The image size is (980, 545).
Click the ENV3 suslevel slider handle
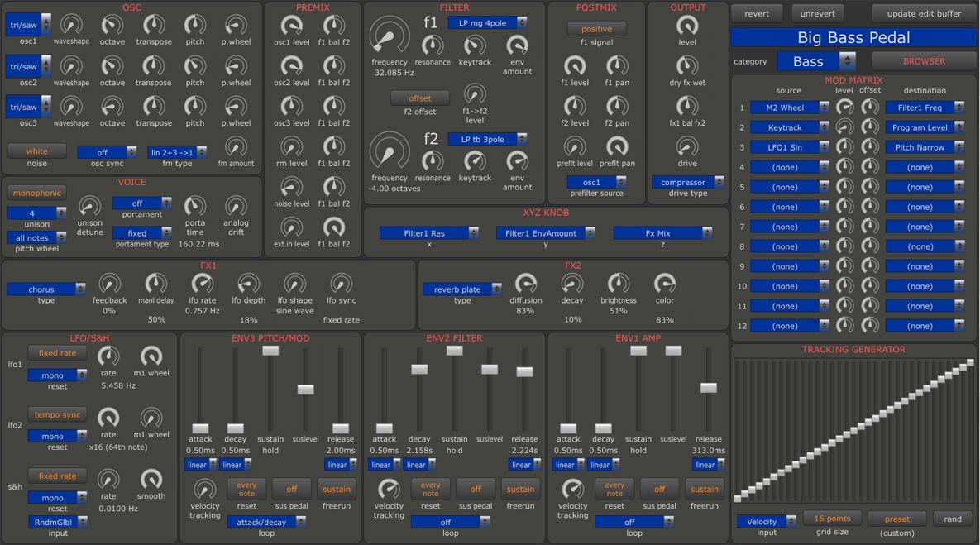click(306, 390)
